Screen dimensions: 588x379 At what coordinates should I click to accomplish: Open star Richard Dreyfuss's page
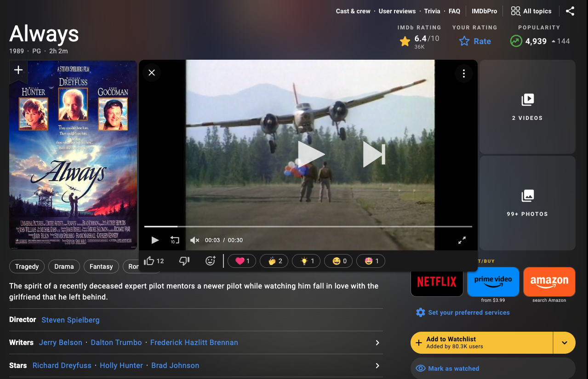(62, 366)
